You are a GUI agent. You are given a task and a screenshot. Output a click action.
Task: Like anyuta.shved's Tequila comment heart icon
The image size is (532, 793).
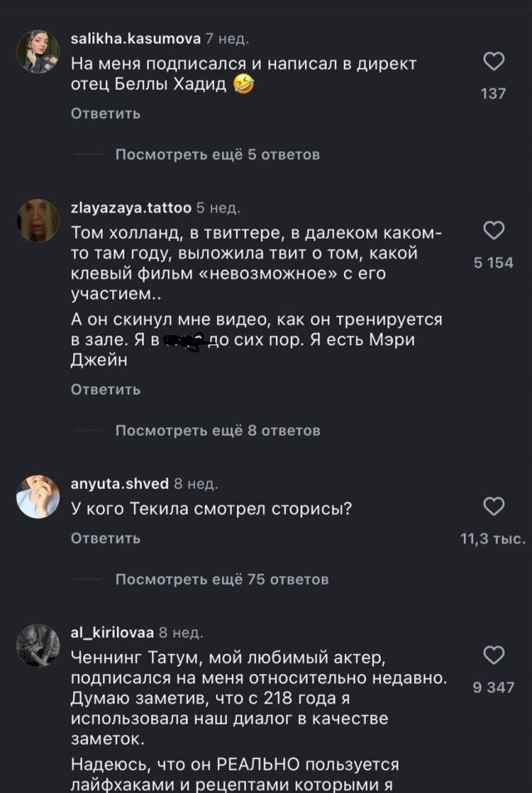(x=495, y=505)
